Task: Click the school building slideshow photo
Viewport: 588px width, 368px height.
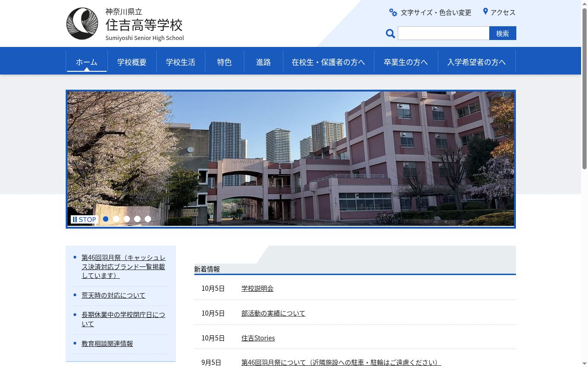Action: click(291, 159)
